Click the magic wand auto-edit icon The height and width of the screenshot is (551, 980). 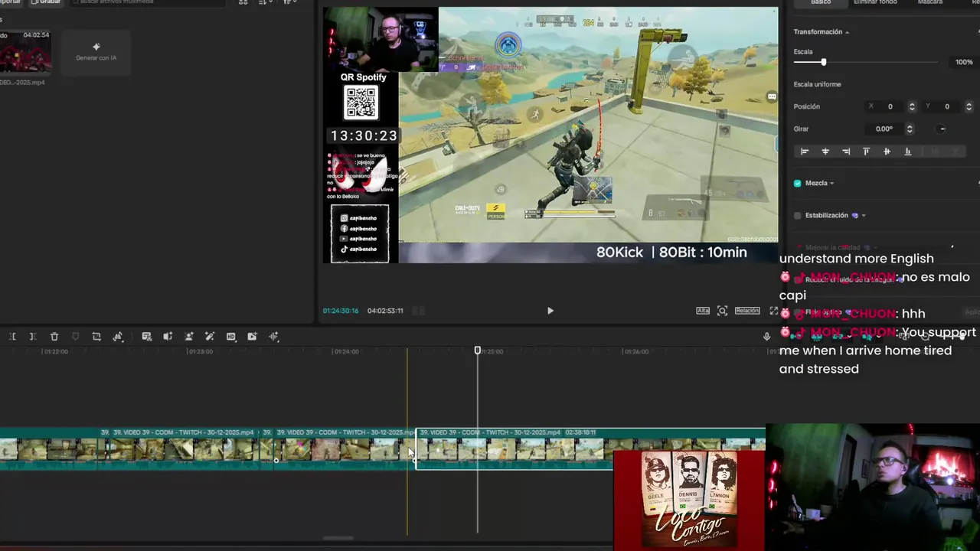[210, 337]
